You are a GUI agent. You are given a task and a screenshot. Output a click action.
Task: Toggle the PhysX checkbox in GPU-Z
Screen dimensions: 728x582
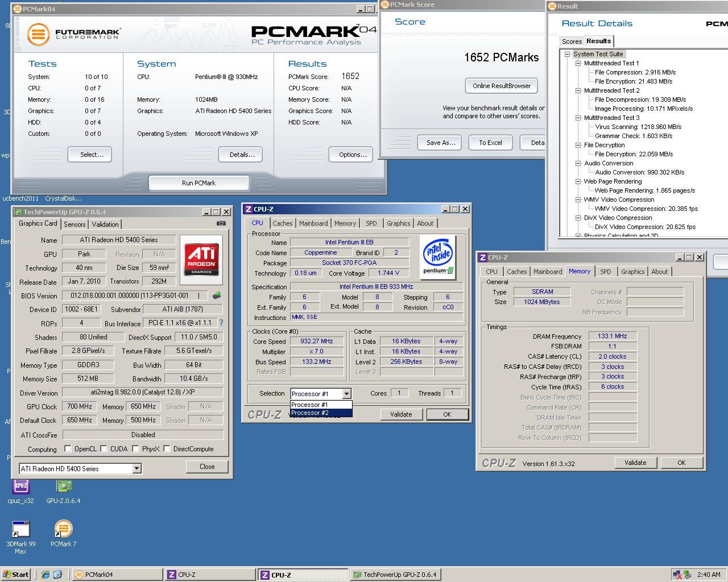136,449
